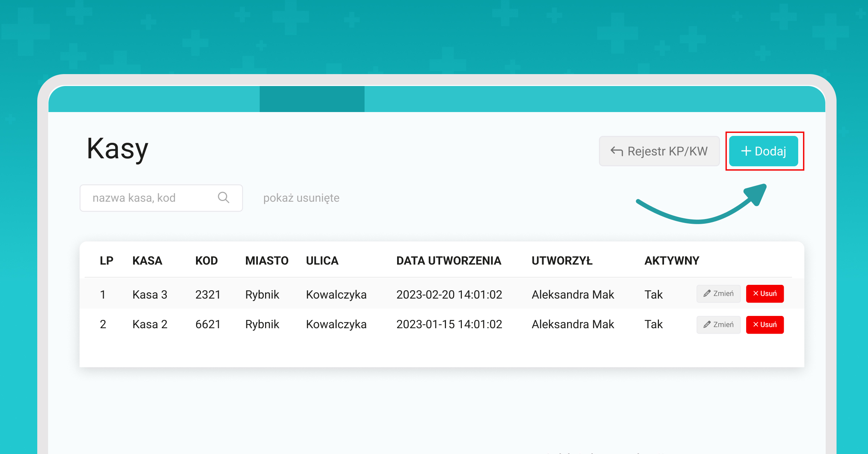
Task: Click the search magnifier icon
Action: tap(224, 198)
